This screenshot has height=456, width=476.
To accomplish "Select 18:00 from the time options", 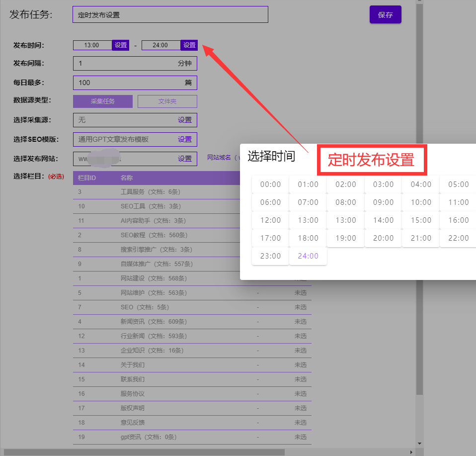I will (308, 238).
